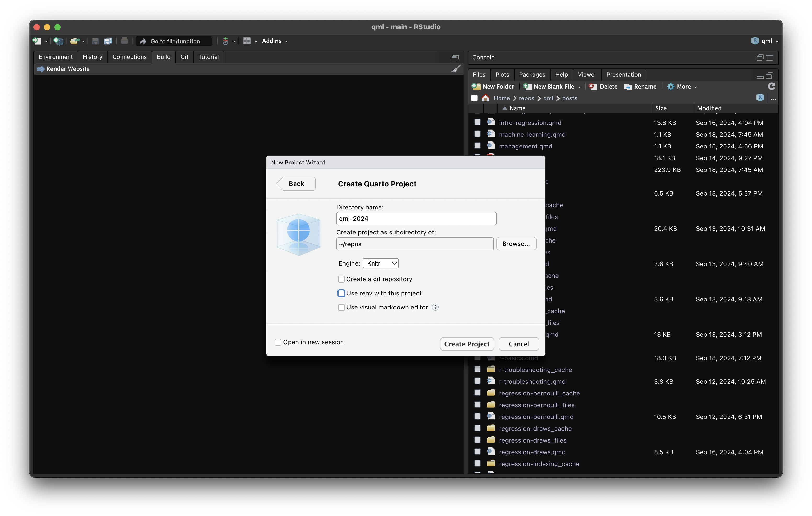Open the Help tab

(x=561, y=74)
